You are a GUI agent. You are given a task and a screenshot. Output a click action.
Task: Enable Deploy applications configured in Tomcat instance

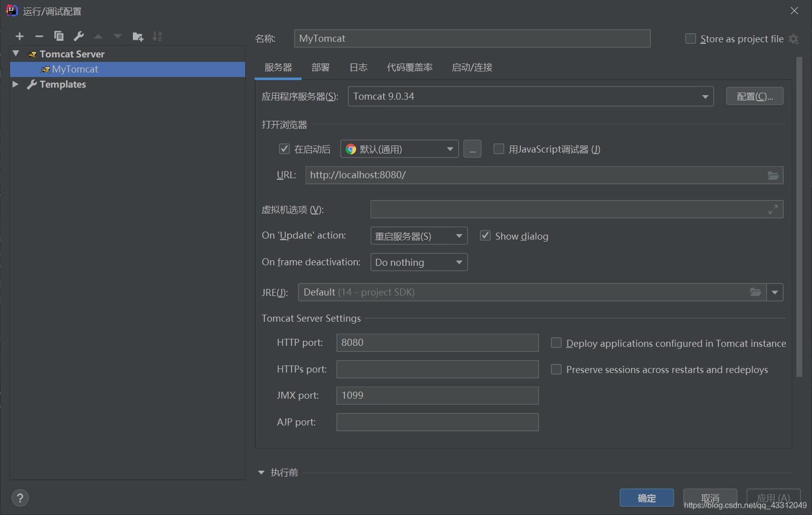pos(556,342)
